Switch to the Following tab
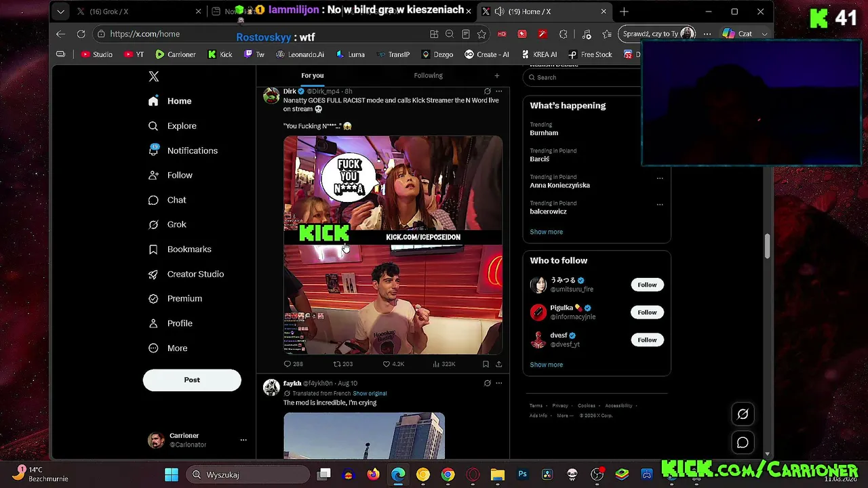Viewport: 868px width, 488px height. tap(429, 75)
